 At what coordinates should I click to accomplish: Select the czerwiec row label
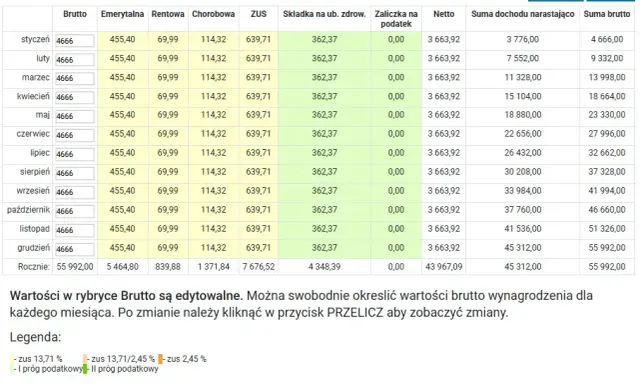(x=33, y=134)
